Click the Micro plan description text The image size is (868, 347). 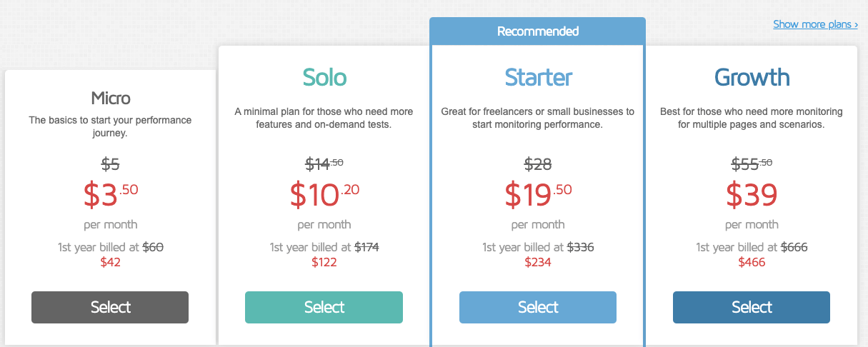pos(111,126)
